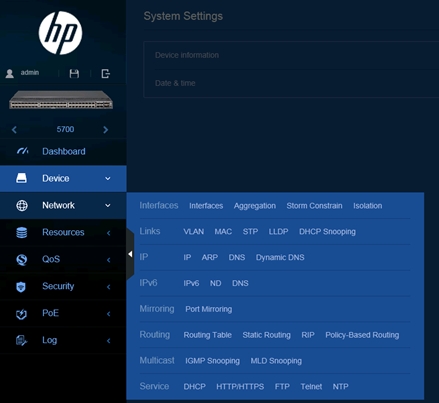The height and width of the screenshot is (403, 439).
Task: Click the PoE power icon
Action: (x=21, y=314)
